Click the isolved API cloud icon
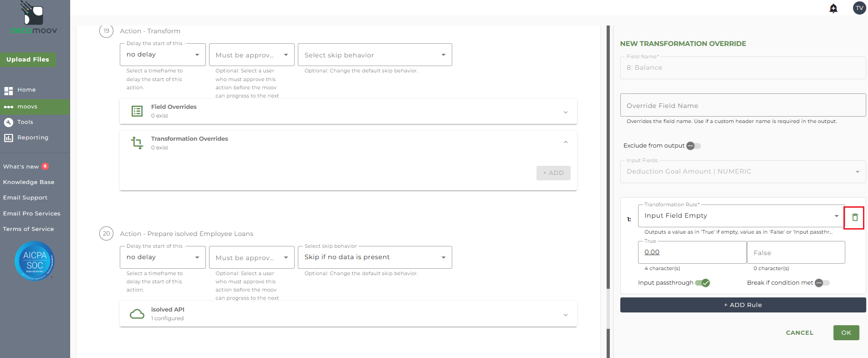The image size is (868, 358). click(x=137, y=314)
